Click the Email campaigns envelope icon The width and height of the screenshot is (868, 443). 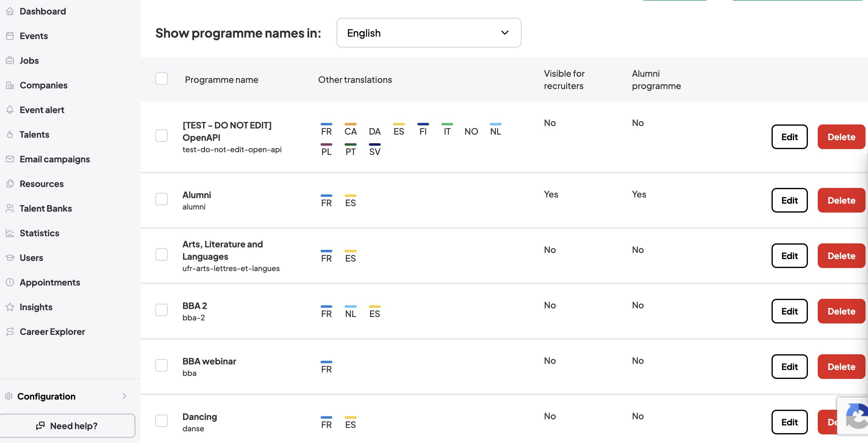(10, 159)
